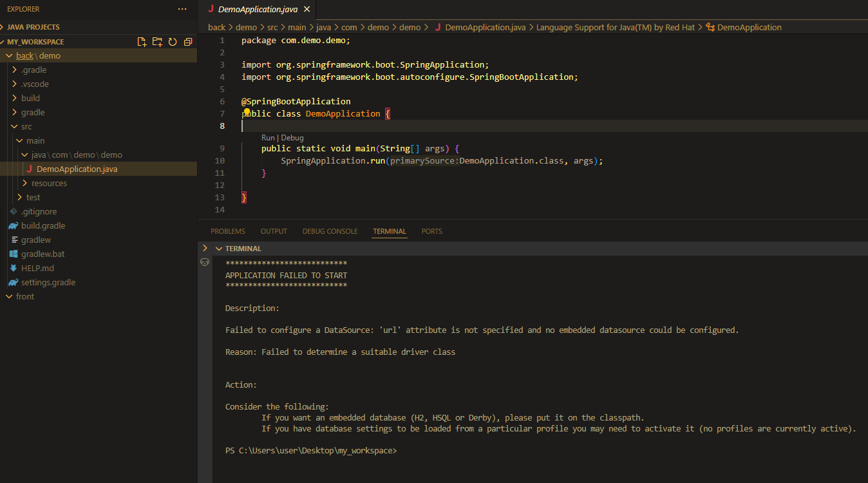Click the markdown arrow icon beside HELP.md

point(14,269)
